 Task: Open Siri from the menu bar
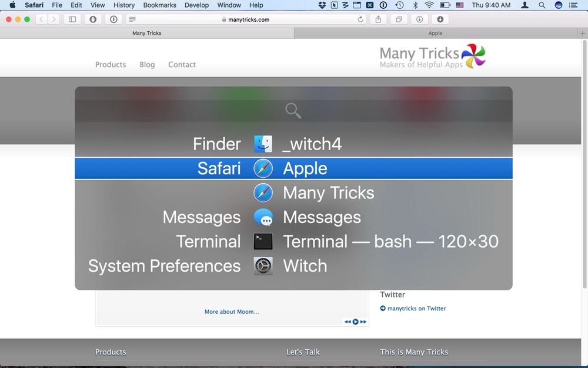point(559,5)
